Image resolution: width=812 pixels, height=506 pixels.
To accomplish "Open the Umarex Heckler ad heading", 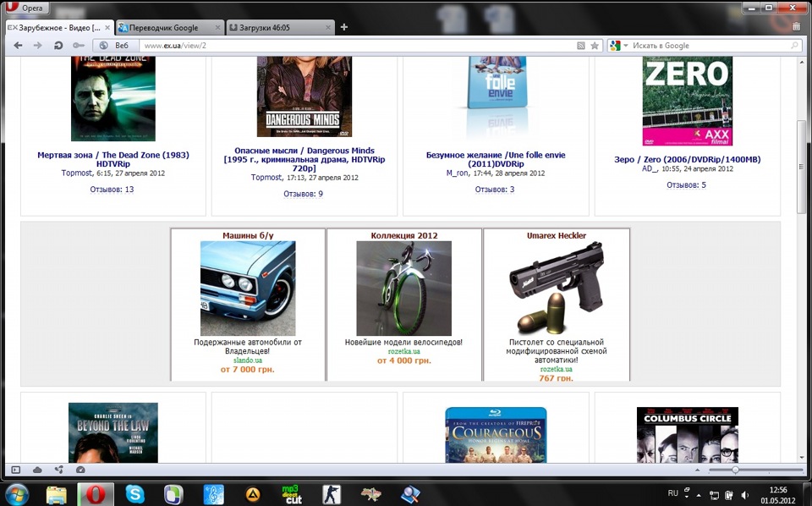I will coord(557,235).
